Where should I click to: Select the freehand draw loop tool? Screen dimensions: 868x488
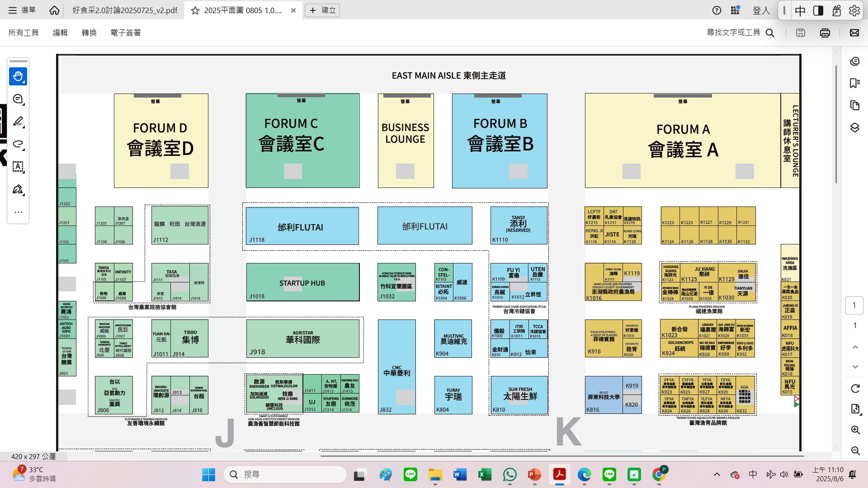click(18, 144)
